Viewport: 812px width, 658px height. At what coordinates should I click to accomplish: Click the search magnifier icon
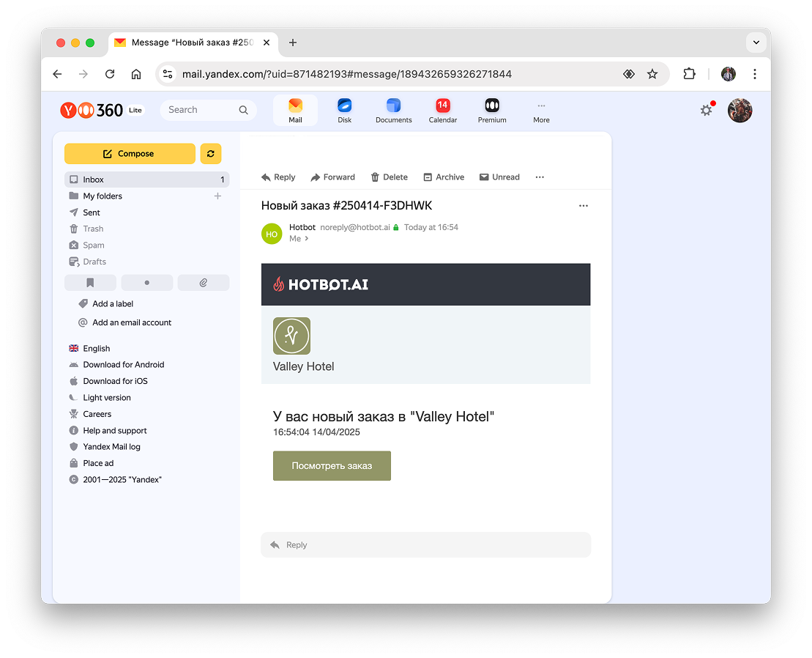[243, 110]
